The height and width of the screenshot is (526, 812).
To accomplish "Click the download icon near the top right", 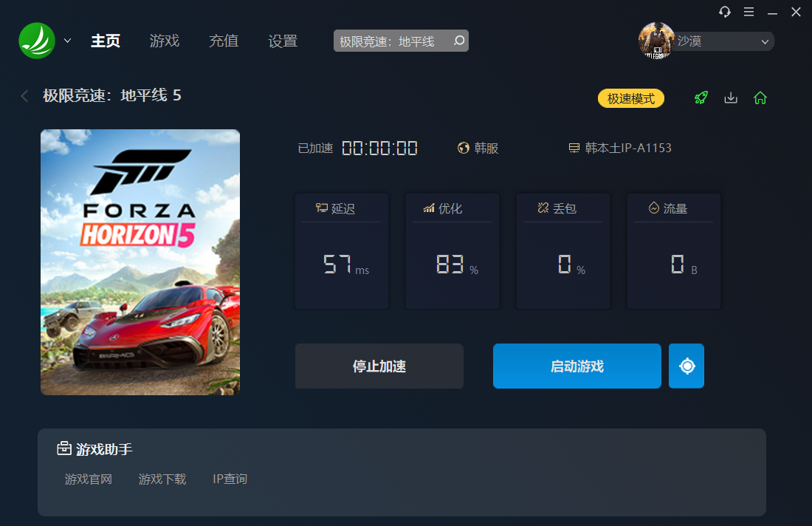I will pos(731,98).
